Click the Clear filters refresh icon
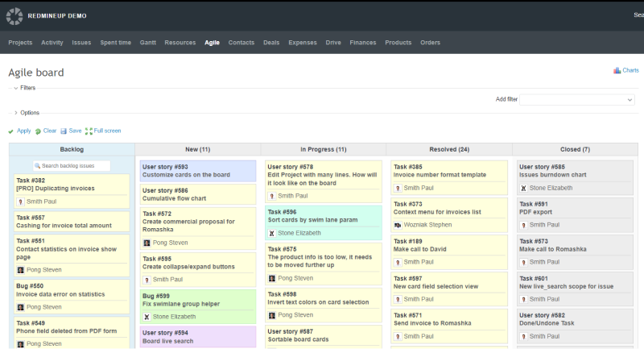The width and height of the screenshot is (644, 349). coord(38,131)
